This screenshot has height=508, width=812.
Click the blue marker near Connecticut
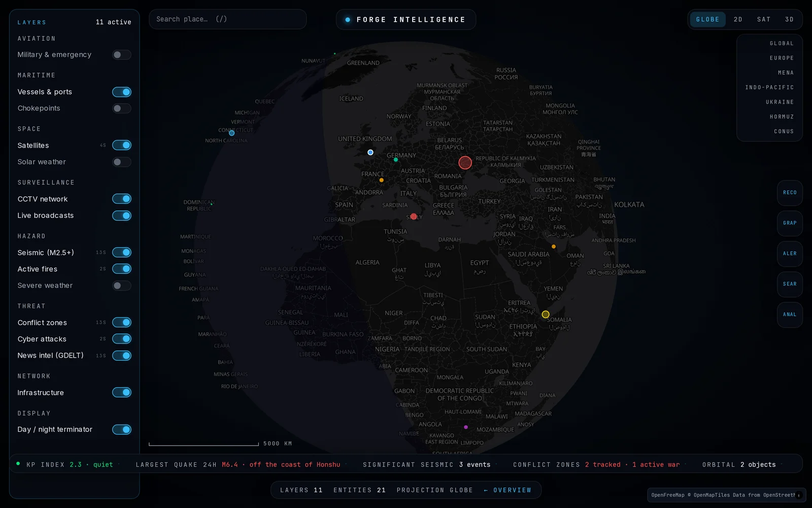[231, 133]
